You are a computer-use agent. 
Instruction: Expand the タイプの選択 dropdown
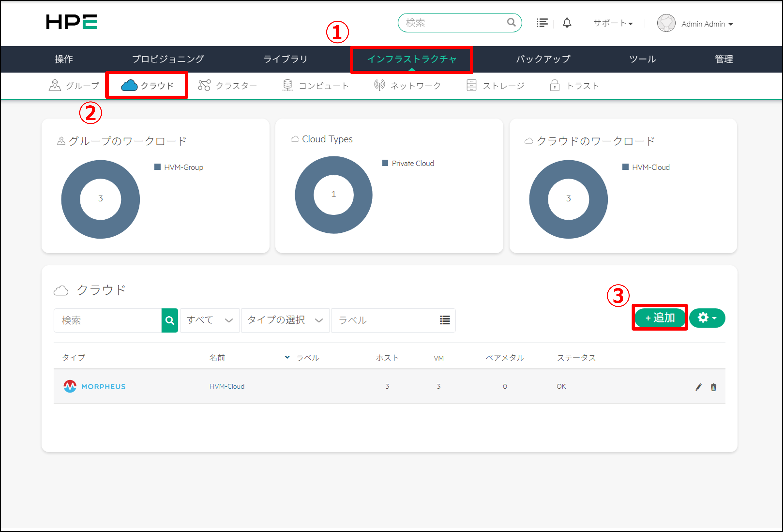tap(285, 320)
